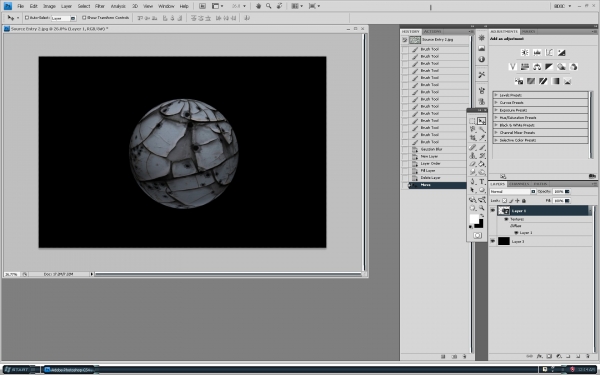Open the Analysis menu
The height and width of the screenshot is (375, 600).
118,6
